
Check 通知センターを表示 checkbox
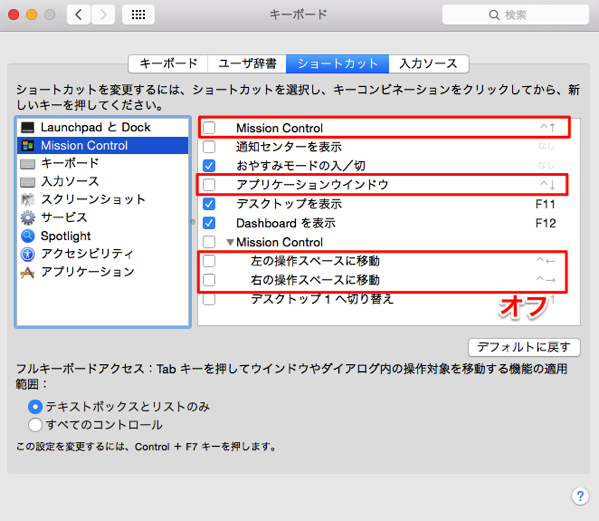pos(209,146)
